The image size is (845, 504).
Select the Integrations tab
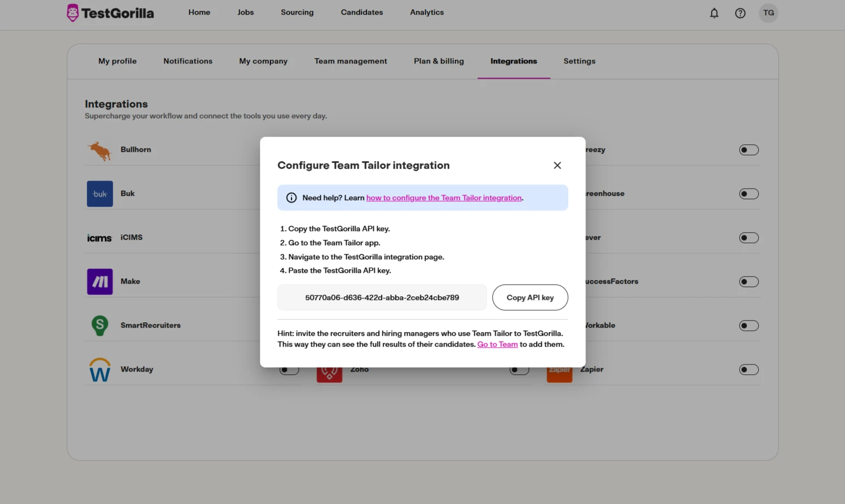[514, 61]
